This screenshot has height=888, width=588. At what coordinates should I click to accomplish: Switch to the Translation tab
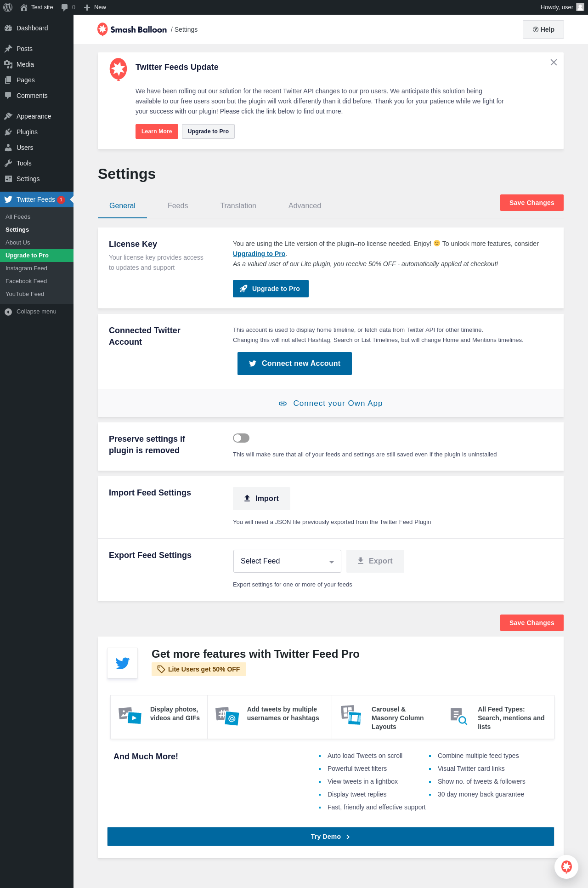coord(238,206)
